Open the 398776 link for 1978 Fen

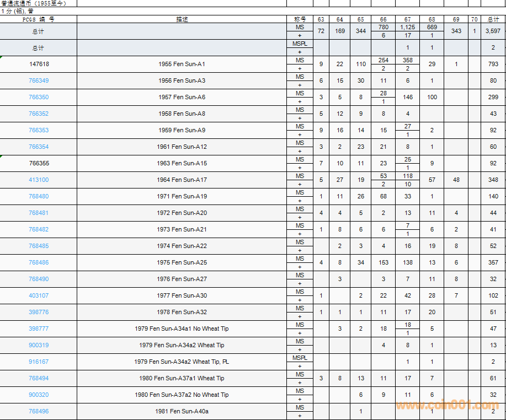coord(39,313)
